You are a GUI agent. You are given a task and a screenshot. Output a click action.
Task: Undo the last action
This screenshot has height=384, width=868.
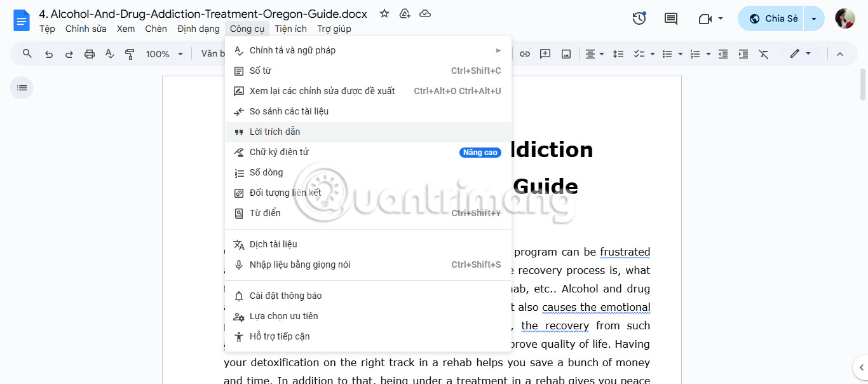coord(49,54)
